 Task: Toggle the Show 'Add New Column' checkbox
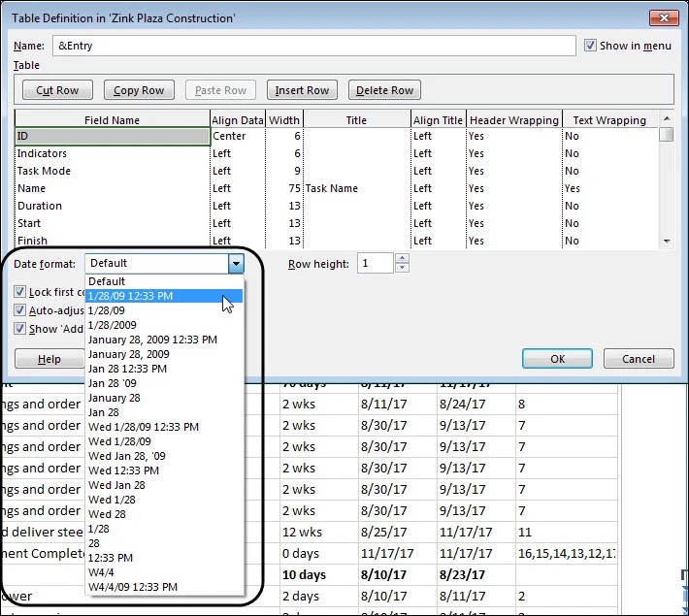[x=19, y=329]
